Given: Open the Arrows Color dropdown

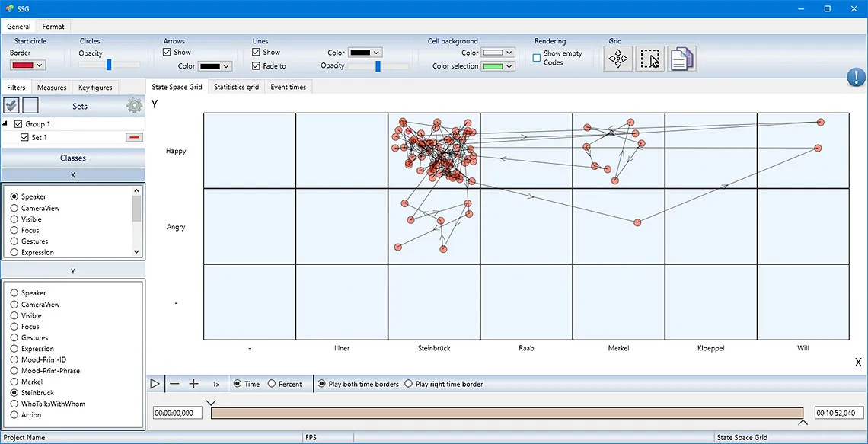Looking at the screenshot, I should (x=213, y=65).
